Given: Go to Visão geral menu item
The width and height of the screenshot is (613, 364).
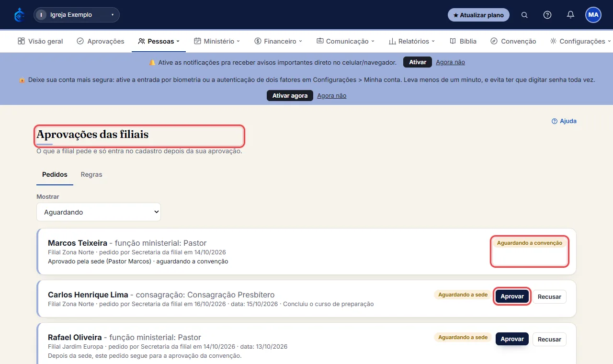Looking at the screenshot, I should [x=40, y=41].
